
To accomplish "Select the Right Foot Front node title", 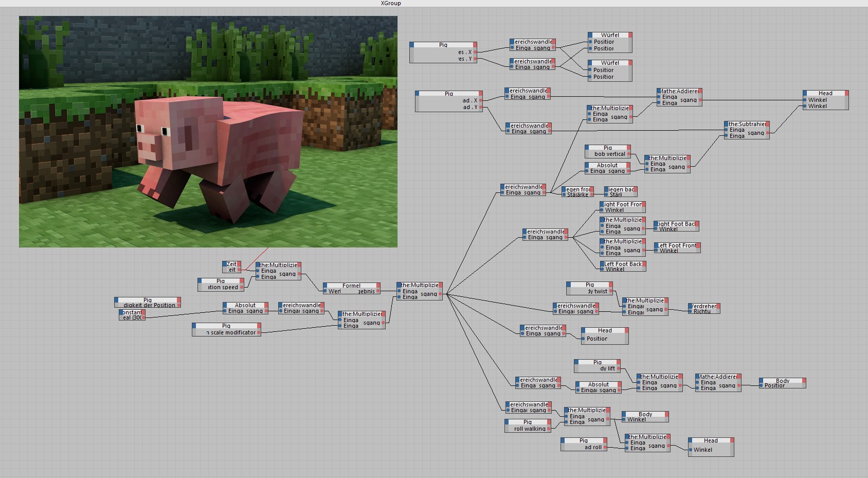I will [x=623, y=204].
